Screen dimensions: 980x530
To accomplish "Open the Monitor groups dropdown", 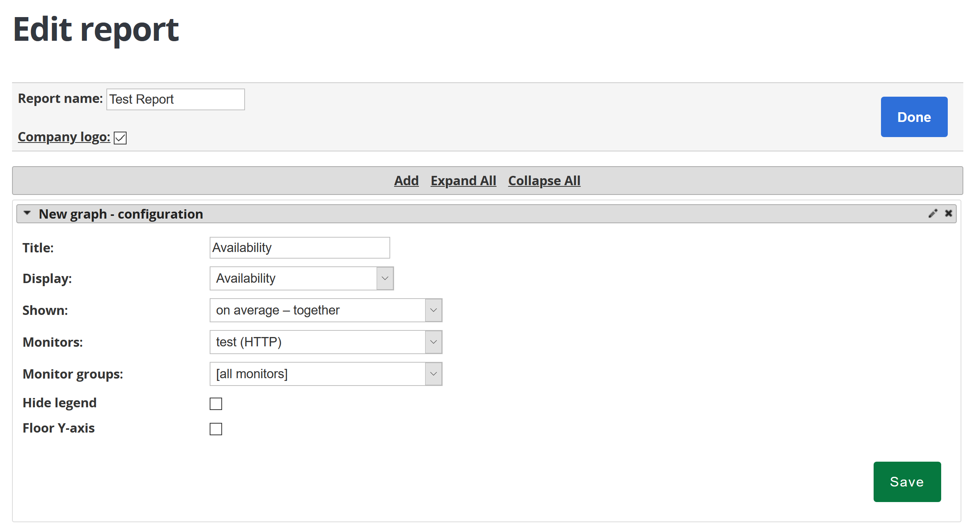I will [x=326, y=374].
